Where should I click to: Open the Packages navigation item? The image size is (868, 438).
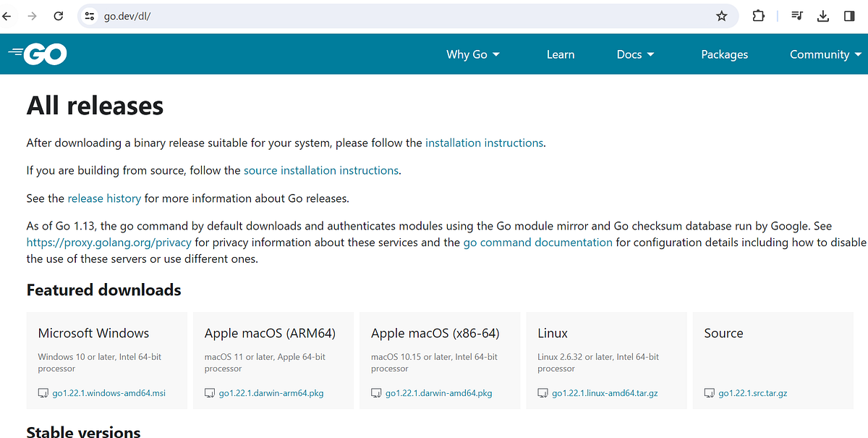coord(724,54)
